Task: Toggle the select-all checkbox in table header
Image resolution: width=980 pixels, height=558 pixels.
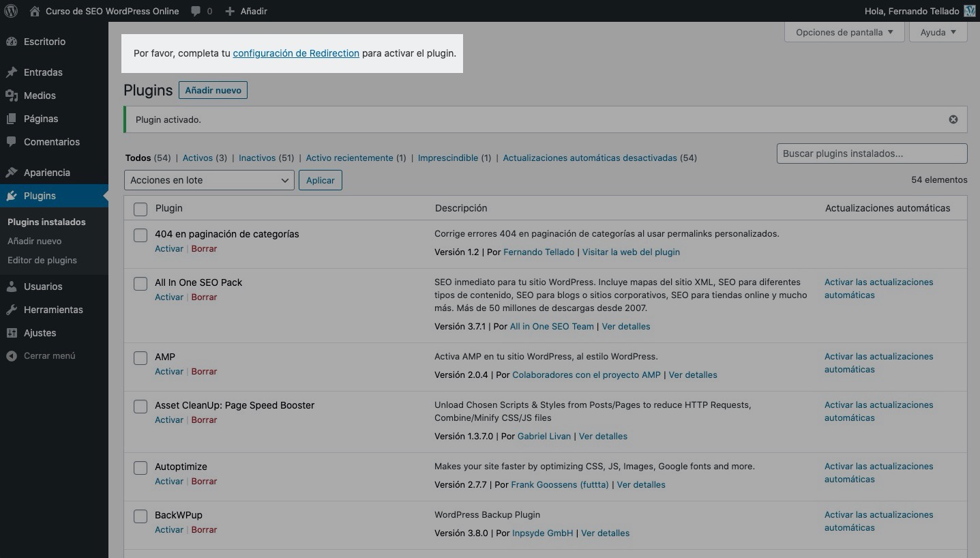Action: tap(140, 209)
